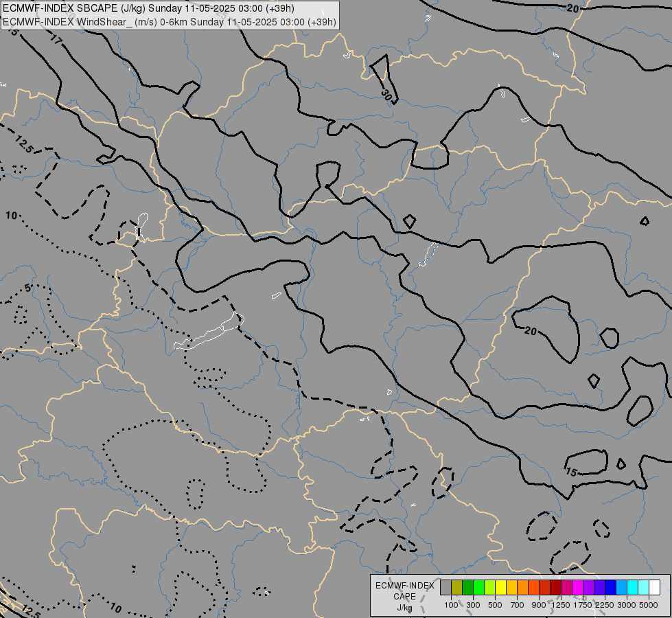
Task: Select the dark green legend swatch
Action: click(x=468, y=588)
